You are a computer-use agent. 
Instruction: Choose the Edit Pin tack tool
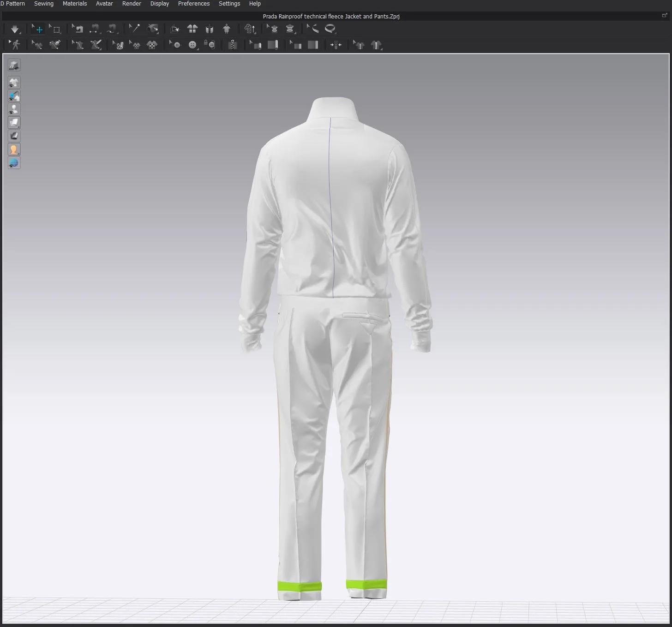134,29
